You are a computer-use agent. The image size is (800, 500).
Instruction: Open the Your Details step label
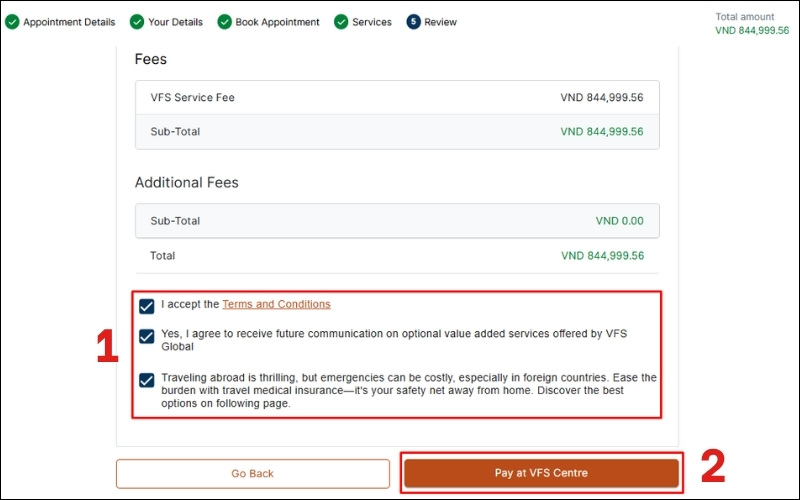click(175, 22)
